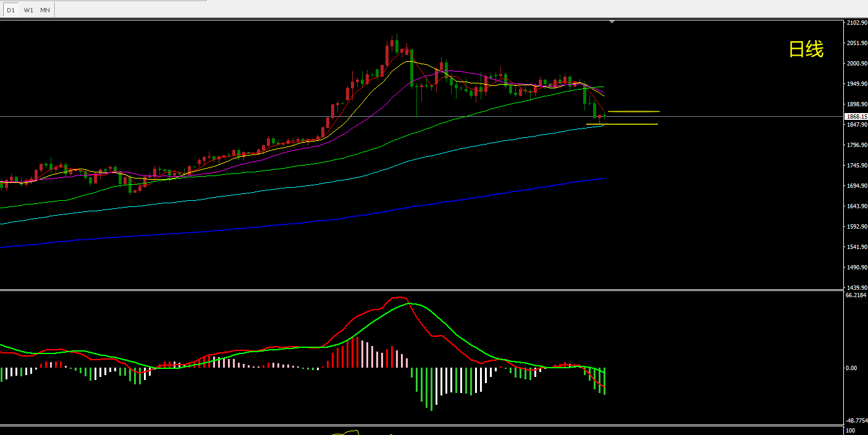Image resolution: width=868 pixels, height=435 pixels.
Task: Click the tallest red MACD histogram bar
Action: click(358, 352)
